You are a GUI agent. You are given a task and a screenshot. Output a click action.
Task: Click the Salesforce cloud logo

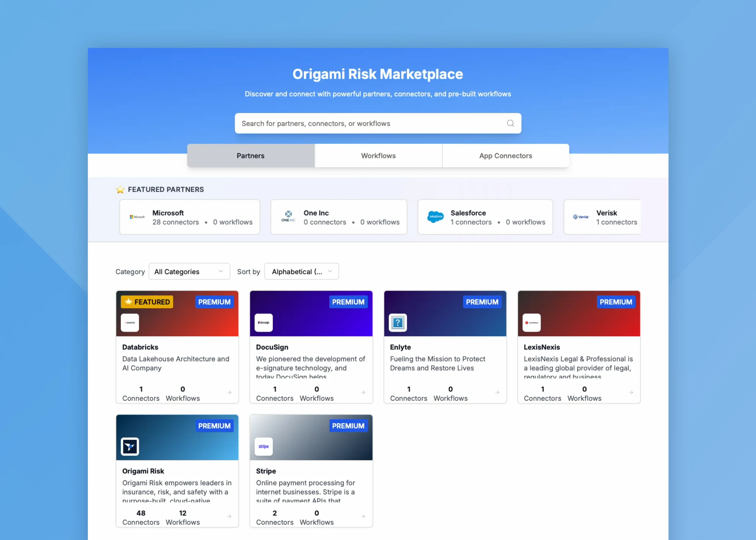[435, 217]
